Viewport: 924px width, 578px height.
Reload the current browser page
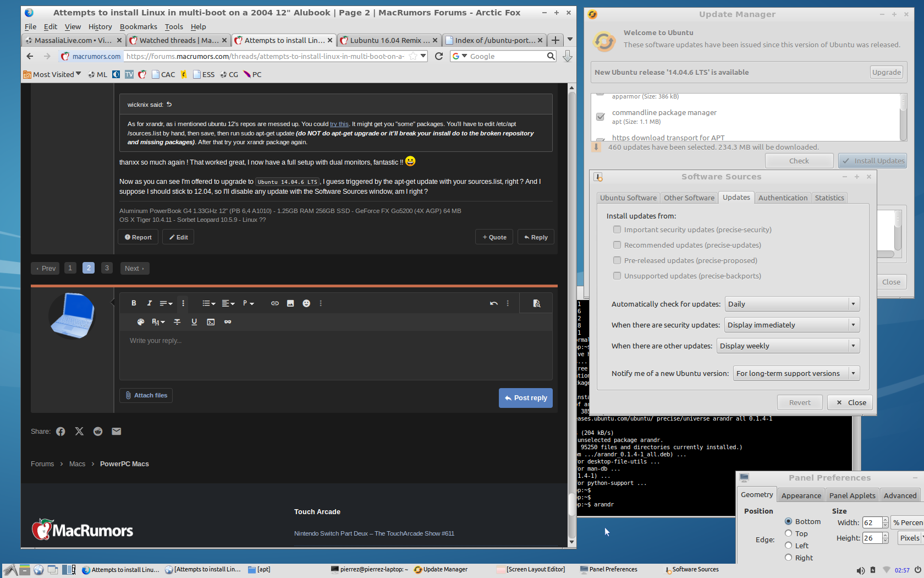(x=439, y=56)
